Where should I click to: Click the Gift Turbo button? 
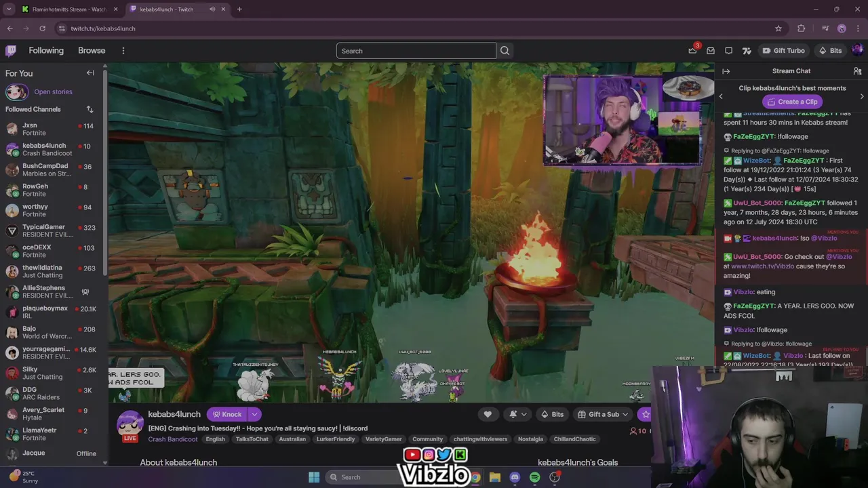783,51
